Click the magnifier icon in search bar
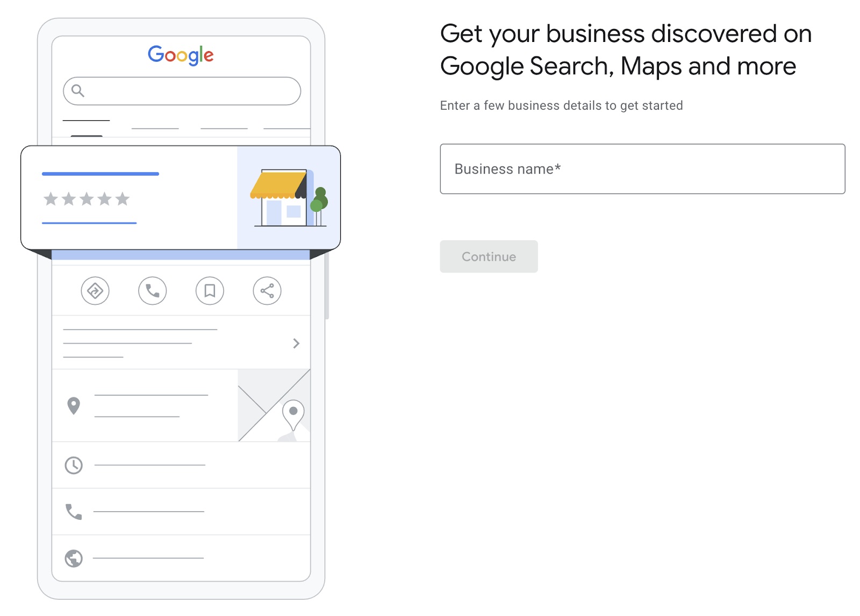Viewport: 860px width, 616px height. (78, 90)
